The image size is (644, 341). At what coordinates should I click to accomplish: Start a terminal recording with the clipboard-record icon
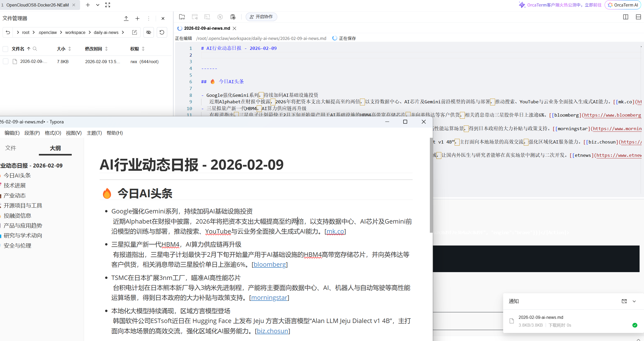click(233, 17)
